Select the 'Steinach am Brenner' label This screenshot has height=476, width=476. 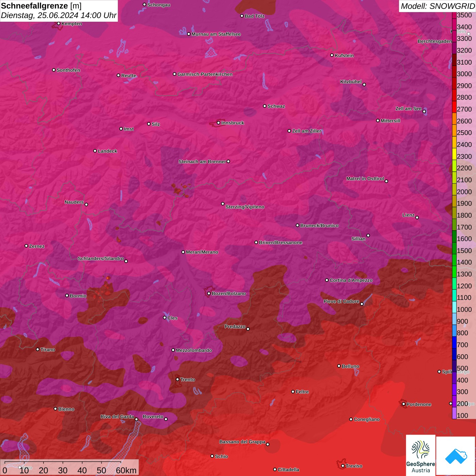click(202, 161)
